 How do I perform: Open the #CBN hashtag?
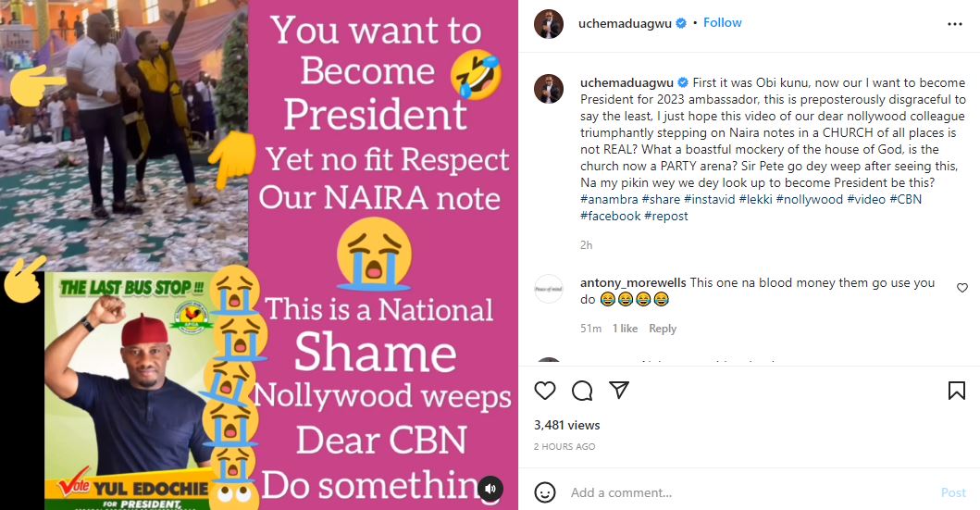905,200
